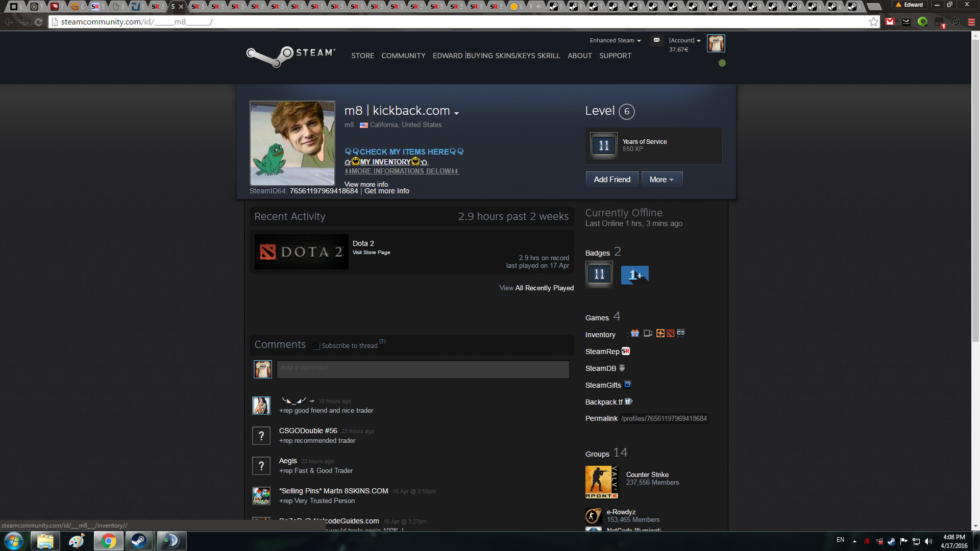The width and height of the screenshot is (980, 551).
Task: Focus the Add a comment field
Action: [x=423, y=369]
